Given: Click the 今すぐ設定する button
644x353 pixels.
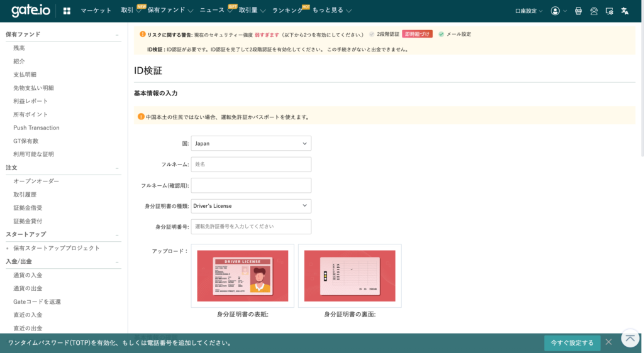Looking at the screenshot, I should [572, 343].
